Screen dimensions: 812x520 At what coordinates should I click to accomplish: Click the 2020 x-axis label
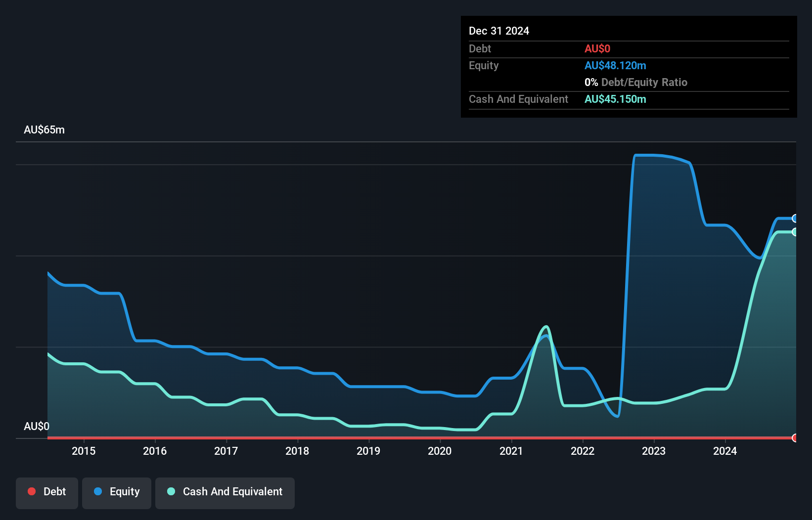tap(440, 451)
